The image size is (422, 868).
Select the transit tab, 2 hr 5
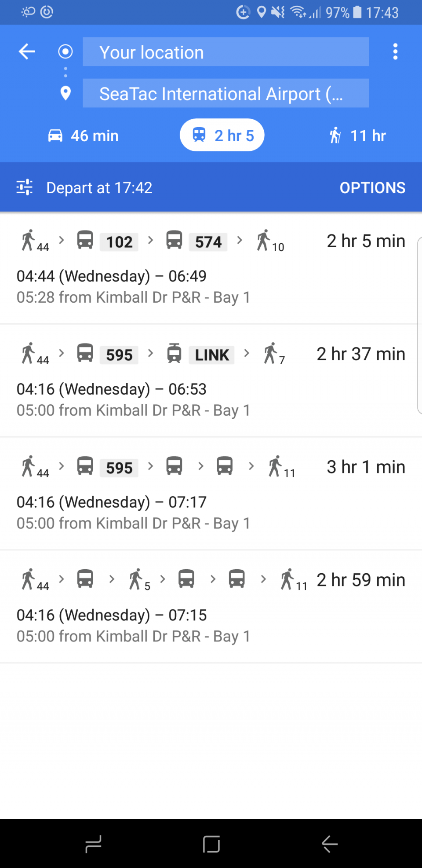pyautogui.click(x=222, y=136)
